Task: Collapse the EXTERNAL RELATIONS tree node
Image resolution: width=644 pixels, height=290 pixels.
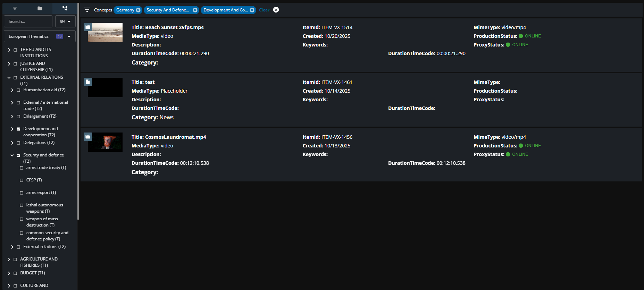Action: [9, 78]
